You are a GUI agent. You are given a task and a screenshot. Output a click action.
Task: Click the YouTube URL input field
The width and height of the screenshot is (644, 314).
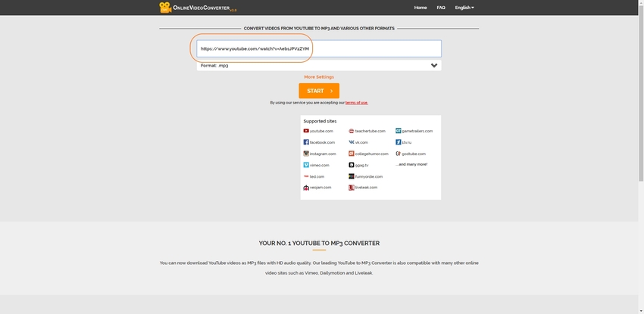click(319, 48)
